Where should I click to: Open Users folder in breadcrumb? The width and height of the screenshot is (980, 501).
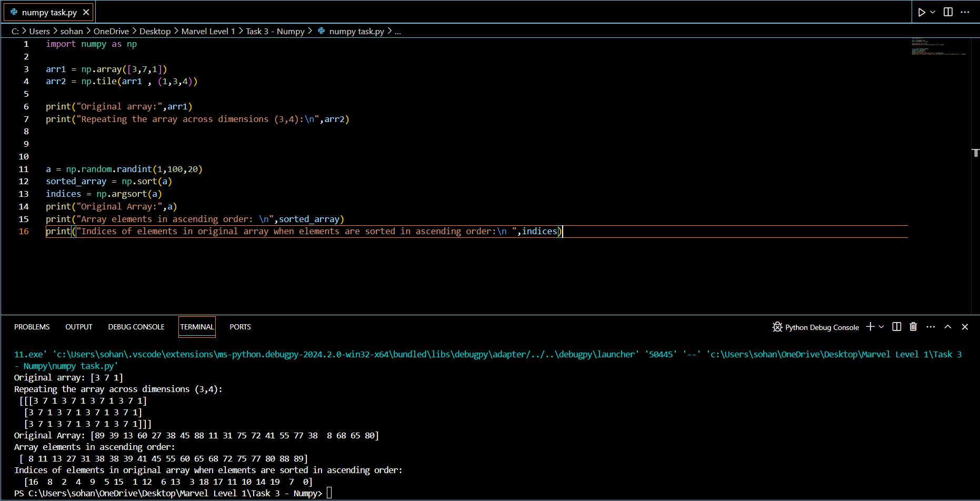pos(39,31)
